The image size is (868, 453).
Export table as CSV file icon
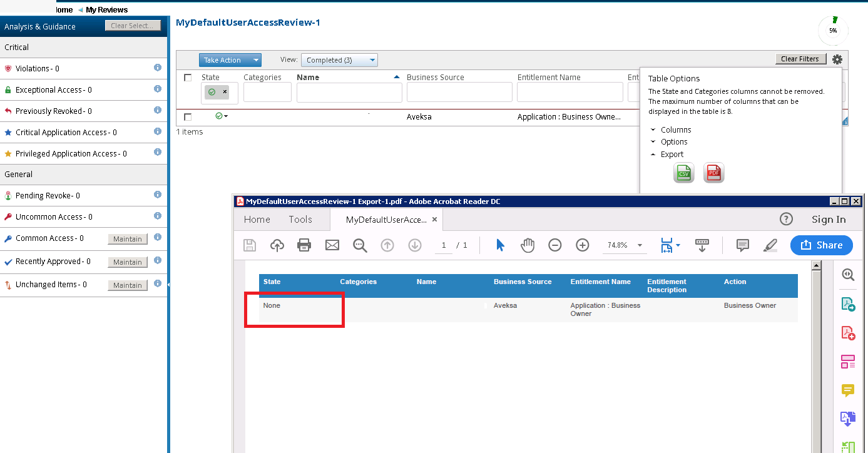point(684,173)
